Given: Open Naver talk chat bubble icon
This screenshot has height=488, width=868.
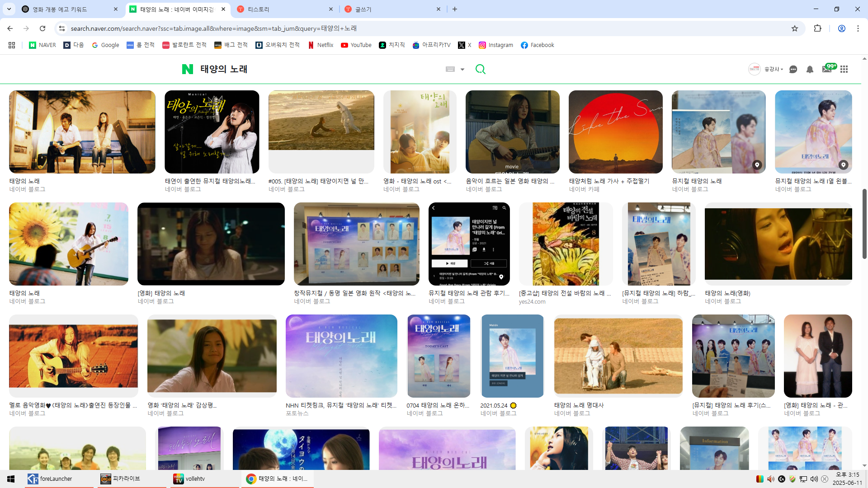Looking at the screenshot, I should pos(793,69).
